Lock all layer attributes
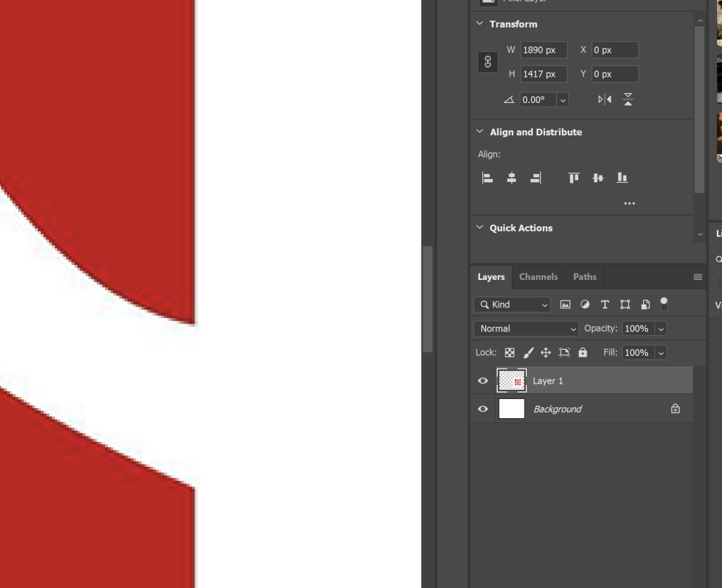Image resolution: width=722 pixels, height=588 pixels. pyautogui.click(x=582, y=353)
